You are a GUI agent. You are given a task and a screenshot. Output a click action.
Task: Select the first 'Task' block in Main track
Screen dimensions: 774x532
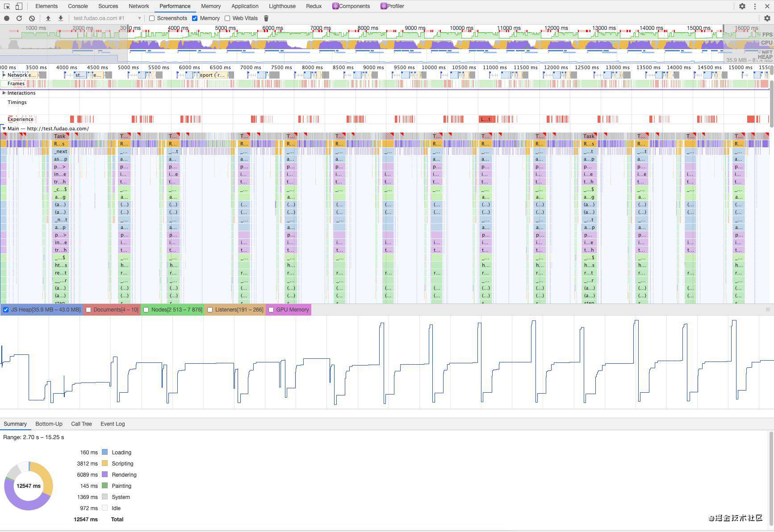(x=60, y=136)
